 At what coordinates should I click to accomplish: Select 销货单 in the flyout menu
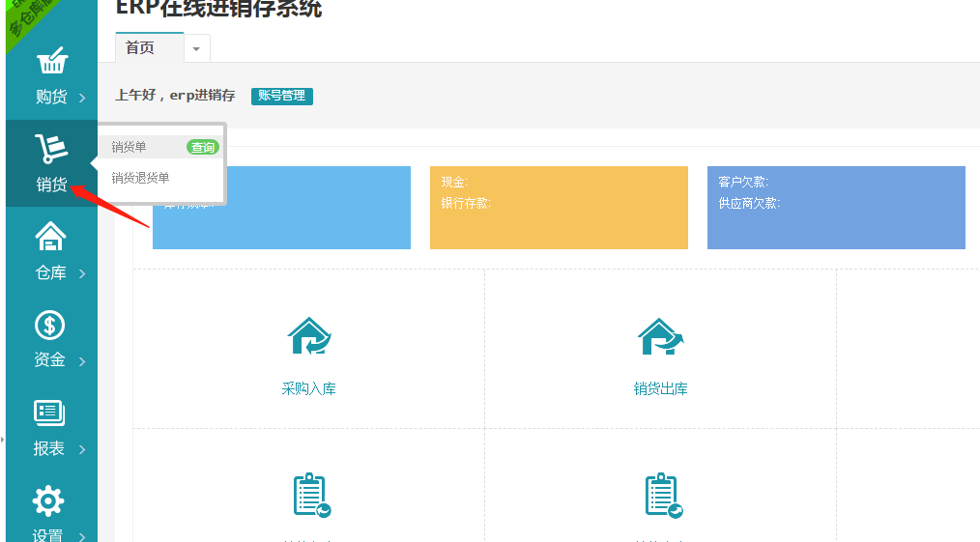pyautogui.click(x=130, y=147)
